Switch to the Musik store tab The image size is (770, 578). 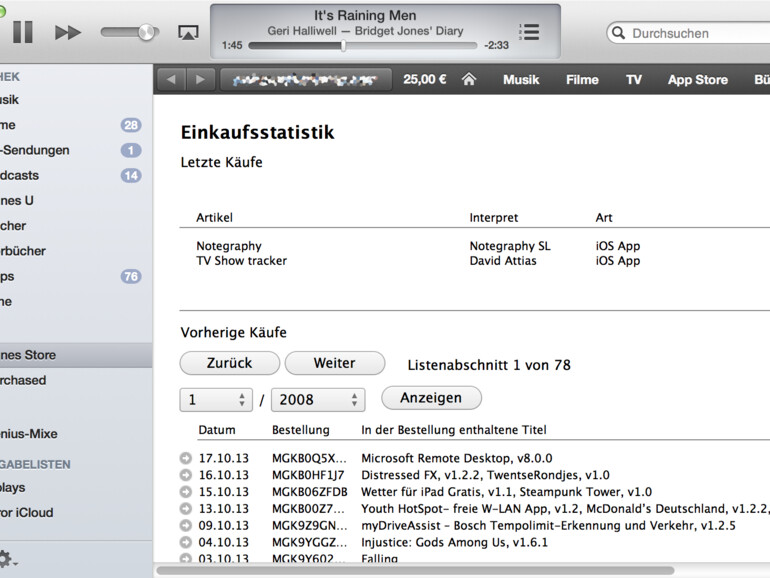[521, 80]
